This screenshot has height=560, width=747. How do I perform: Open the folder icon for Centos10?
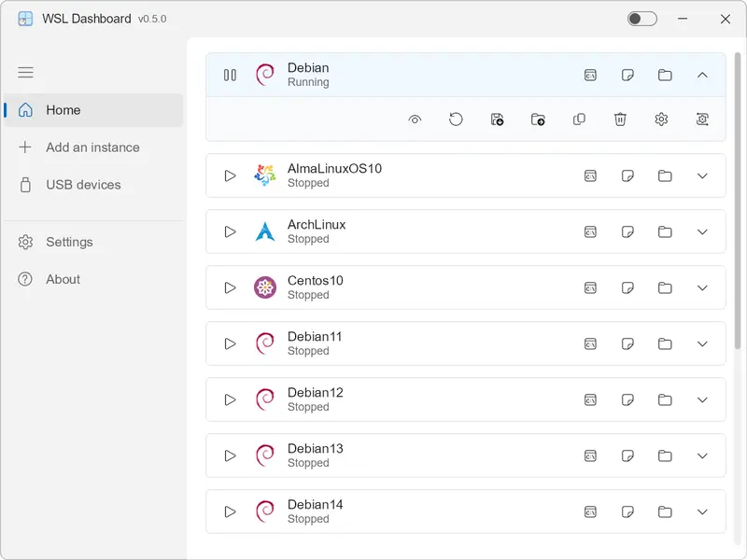(665, 287)
